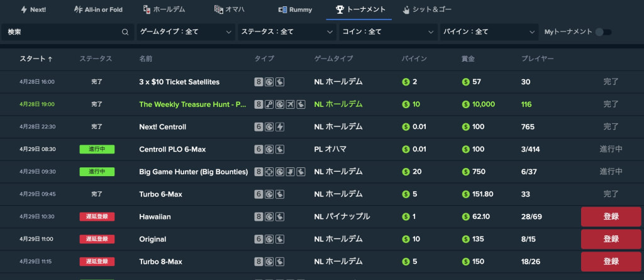
Task: Click the 8-max icon in Hawaiian row
Action: [258, 216]
